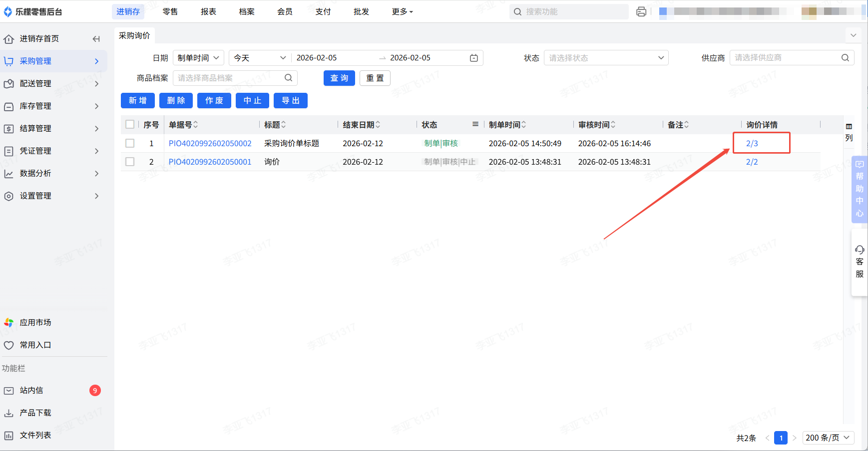Click the 作废 button
868x451 pixels.
(x=214, y=100)
